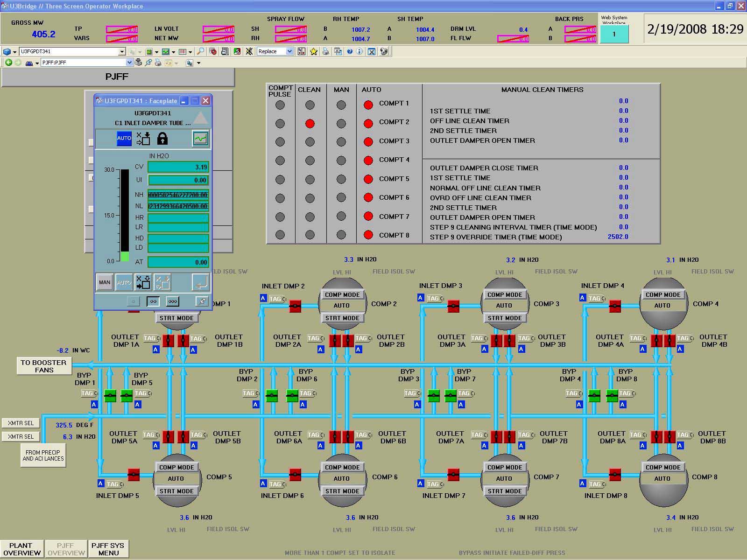
Task: Toggle the green BYP DMP 1 damper
Action: coord(110,396)
